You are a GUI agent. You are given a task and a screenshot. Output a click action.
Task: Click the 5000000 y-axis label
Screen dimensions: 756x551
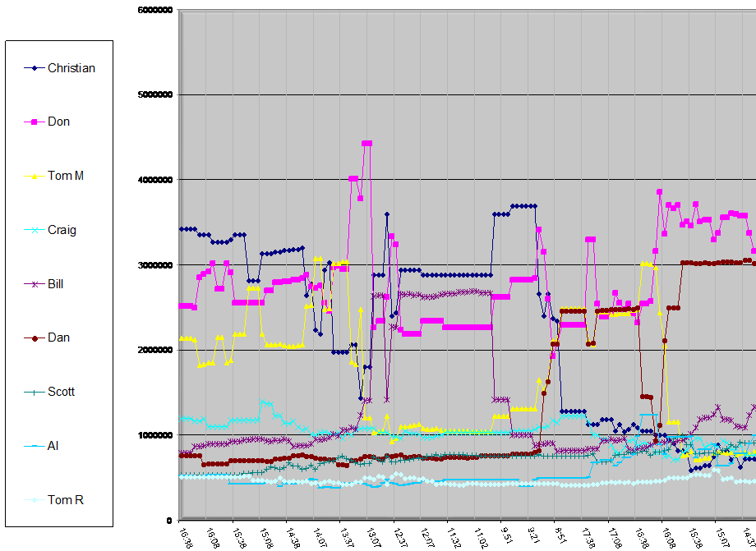[154, 95]
